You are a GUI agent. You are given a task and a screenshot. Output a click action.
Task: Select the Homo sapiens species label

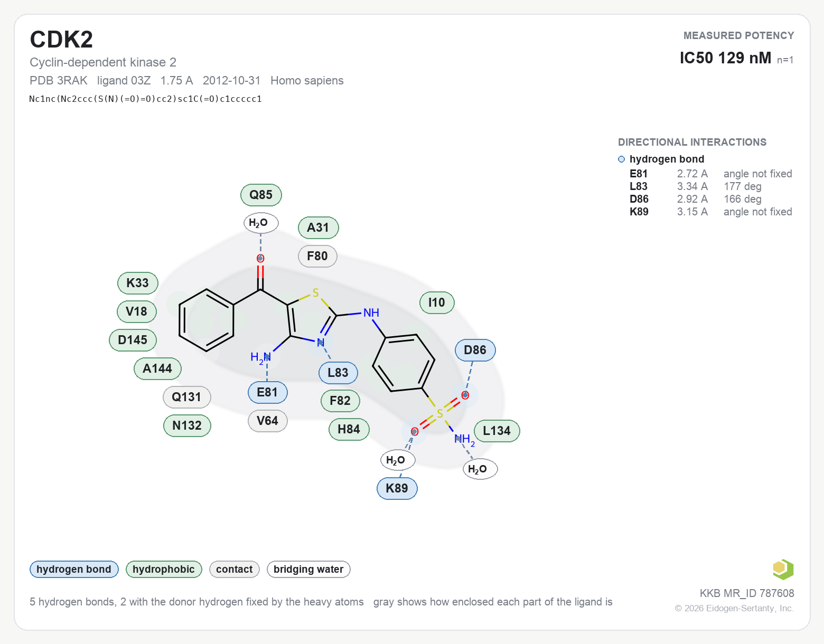(307, 80)
